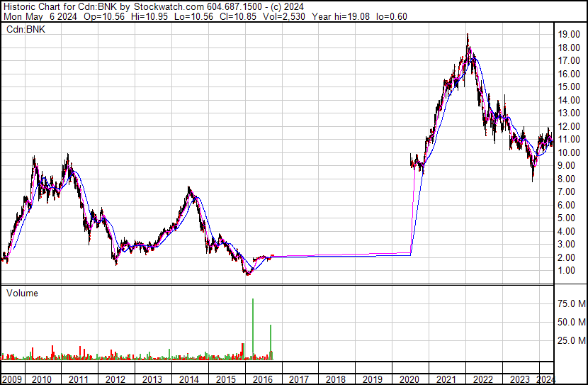Click the price peak near 19.00 in 2022
The image size is (588, 385).
[468, 35]
